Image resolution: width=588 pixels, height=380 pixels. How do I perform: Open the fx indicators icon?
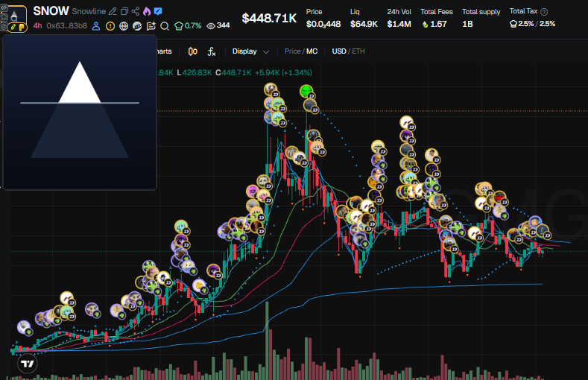click(212, 51)
